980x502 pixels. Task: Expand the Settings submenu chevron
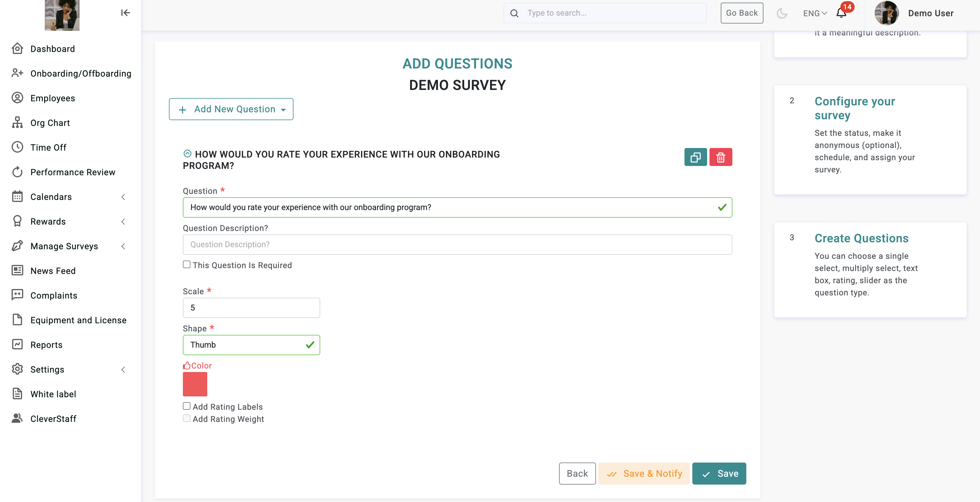[x=123, y=369]
